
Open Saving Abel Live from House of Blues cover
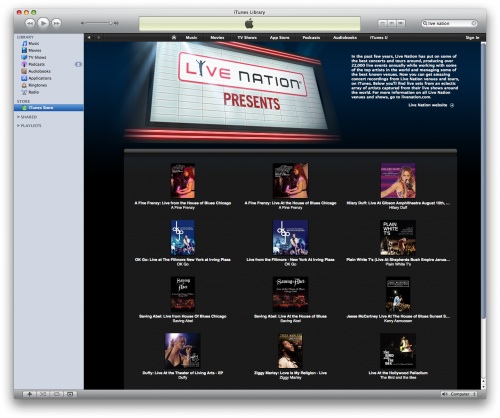[183, 294]
